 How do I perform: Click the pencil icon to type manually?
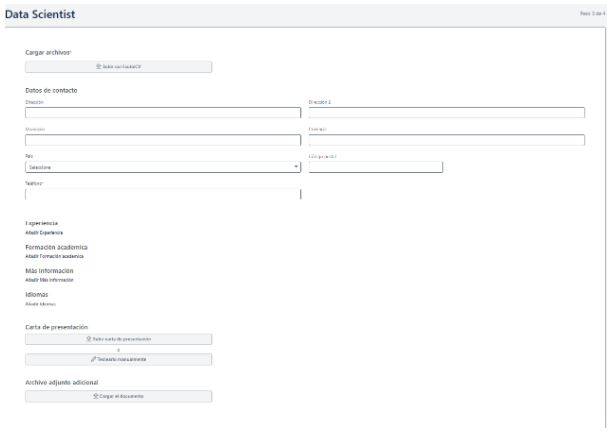click(92, 359)
